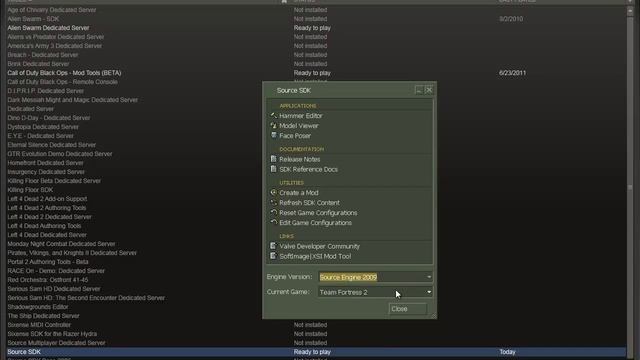Select Create a Mod utility

299,193
